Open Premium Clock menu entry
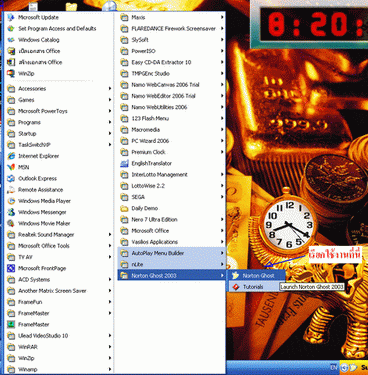 click(x=172, y=152)
